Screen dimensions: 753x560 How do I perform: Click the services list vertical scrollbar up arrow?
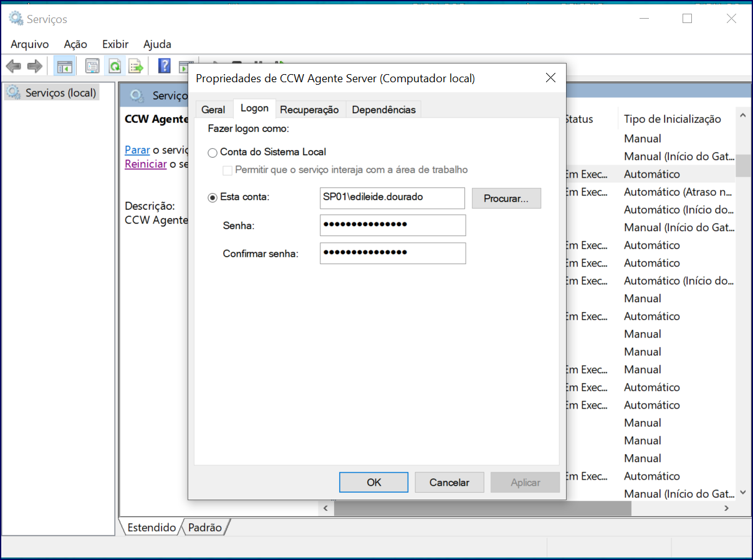pos(742,116)
